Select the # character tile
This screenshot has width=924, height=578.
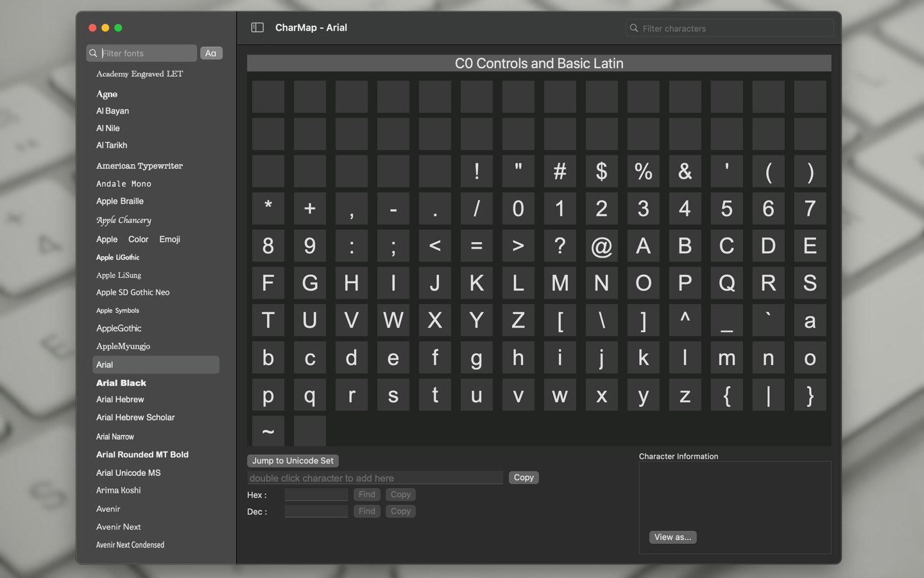pos(560,171)
